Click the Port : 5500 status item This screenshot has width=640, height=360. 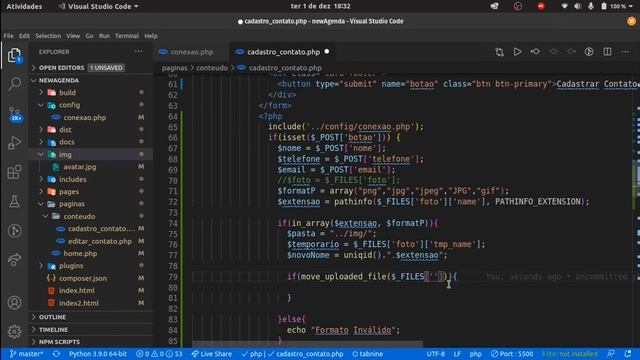click(512, 354)
